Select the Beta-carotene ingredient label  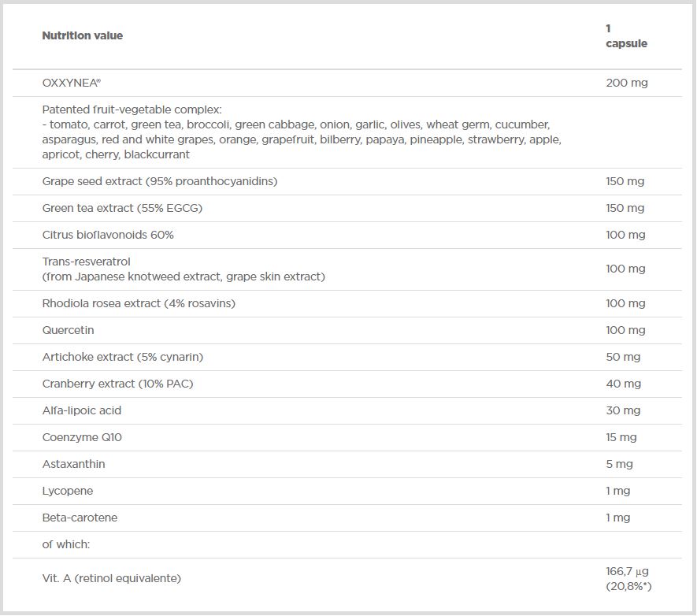coord(80,518)
